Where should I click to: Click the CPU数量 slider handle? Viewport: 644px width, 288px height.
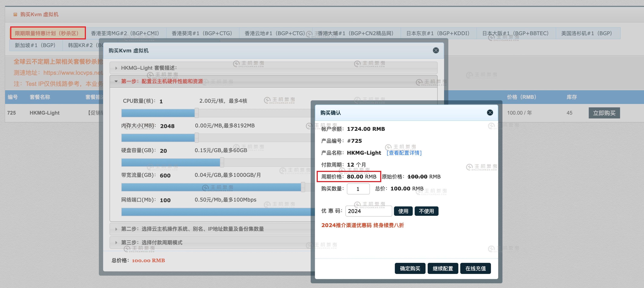(x=196, y=113)
